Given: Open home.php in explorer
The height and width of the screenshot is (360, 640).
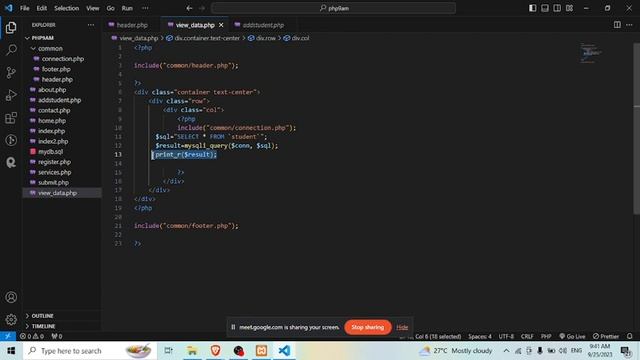Looking at the screenshot, I should coord(52,121).
